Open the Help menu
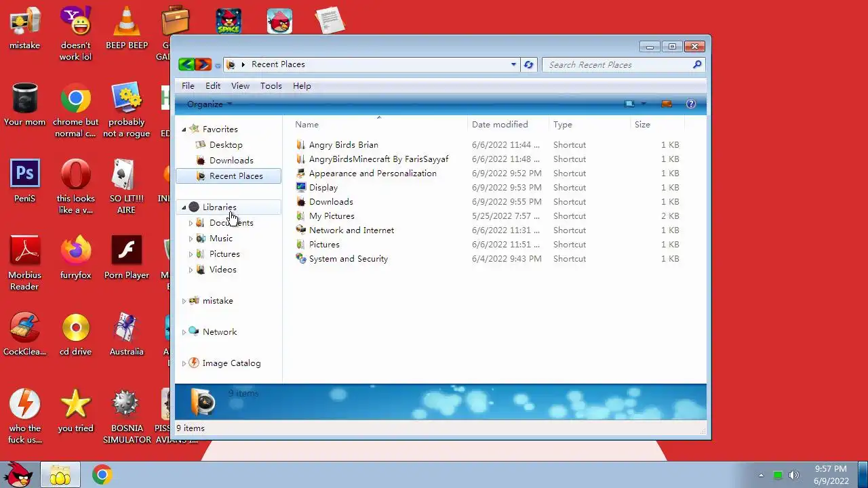 pos(302,86)
